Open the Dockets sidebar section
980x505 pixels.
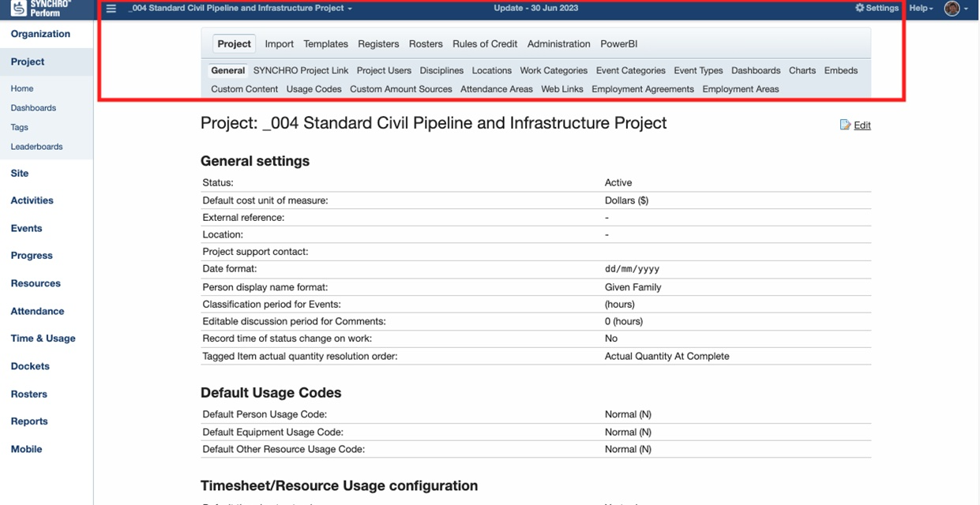coord(30,366)
